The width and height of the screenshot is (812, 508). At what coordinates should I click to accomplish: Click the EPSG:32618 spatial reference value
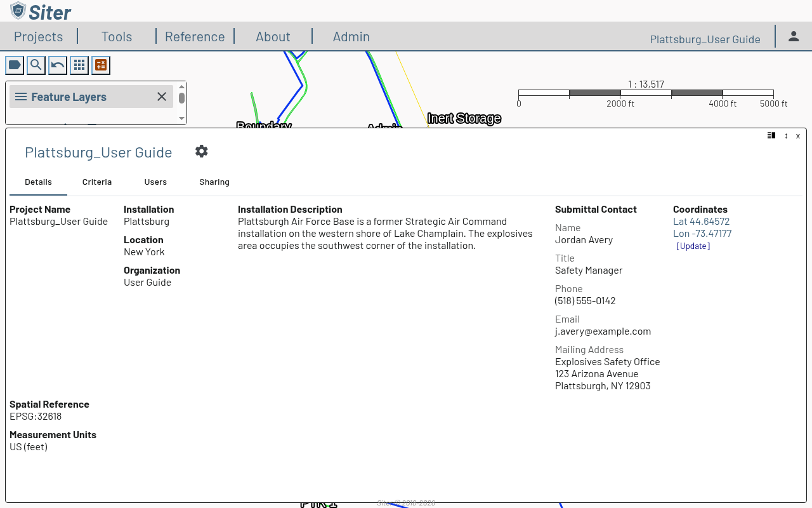(36, 417)
